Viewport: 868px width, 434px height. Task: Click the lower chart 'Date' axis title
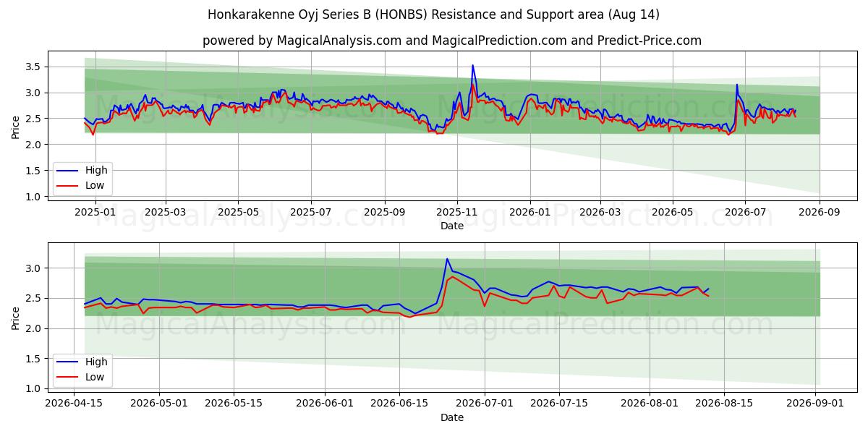pos(452,417)
